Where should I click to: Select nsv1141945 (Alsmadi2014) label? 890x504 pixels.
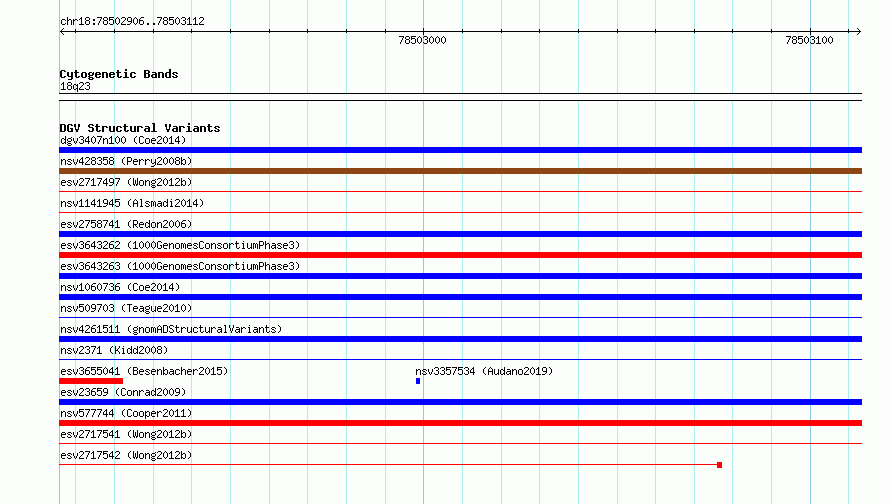pos(132,203)
